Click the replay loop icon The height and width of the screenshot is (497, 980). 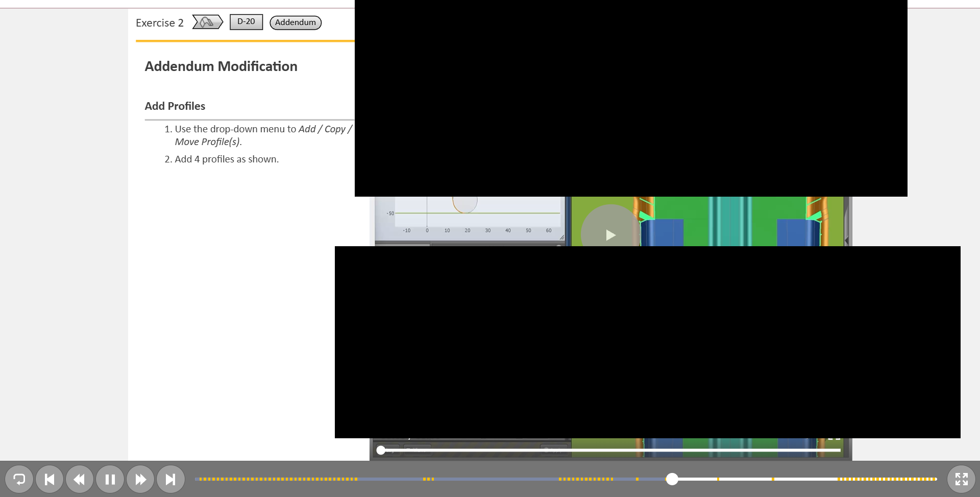19,479
